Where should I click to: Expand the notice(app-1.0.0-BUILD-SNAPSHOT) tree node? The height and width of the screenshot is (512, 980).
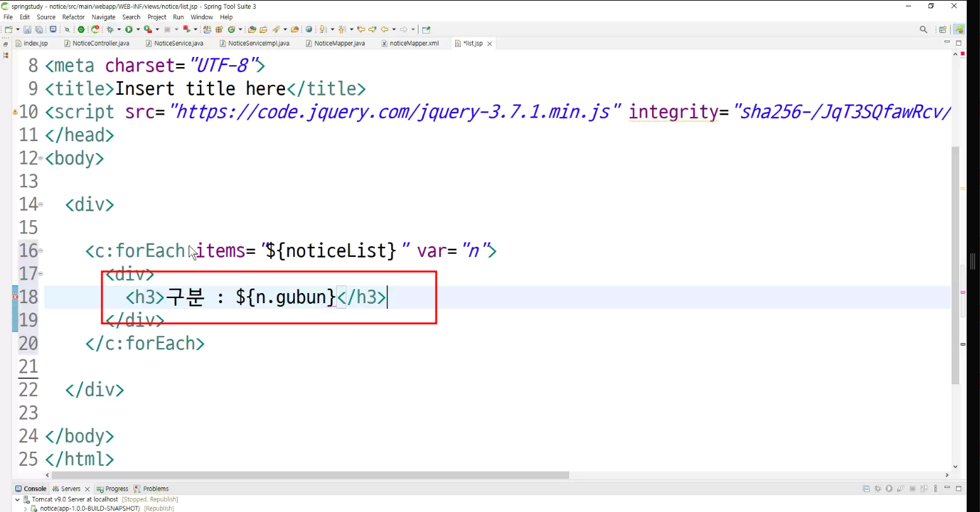(25, 508)
